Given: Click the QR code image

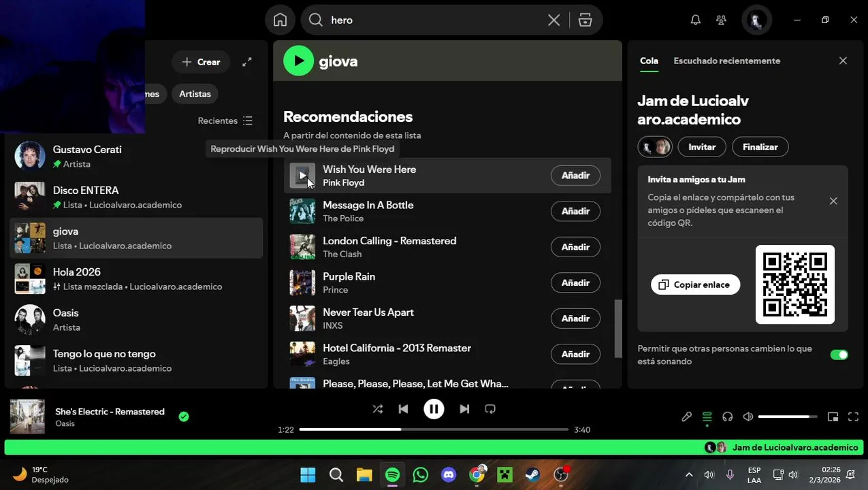Looking at the screenshot, I should pyautogui.click(x=795, y=284).
